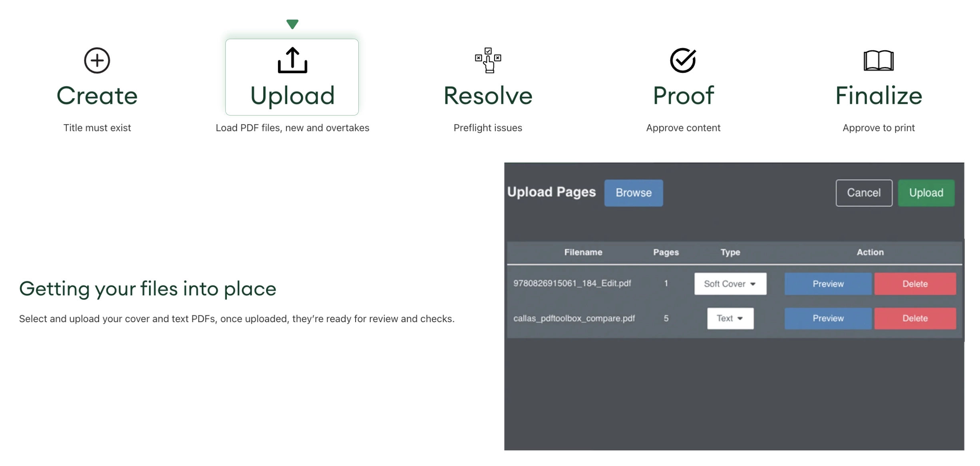Switch to the Proof step heading
Screen dimensions: 980x466
[683, 96]
